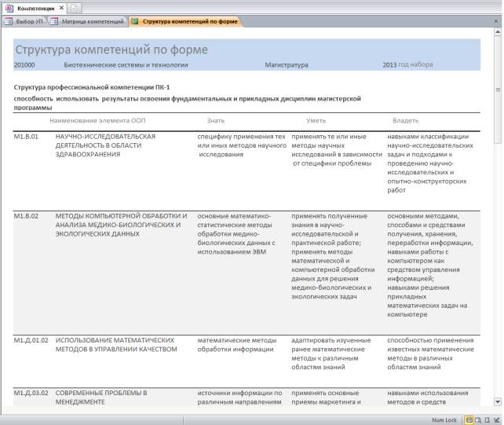The width and height of the screenshot is (504, 425).
Task: Click the Биотехнические системы и технологии field
Action: pos(126,65)
